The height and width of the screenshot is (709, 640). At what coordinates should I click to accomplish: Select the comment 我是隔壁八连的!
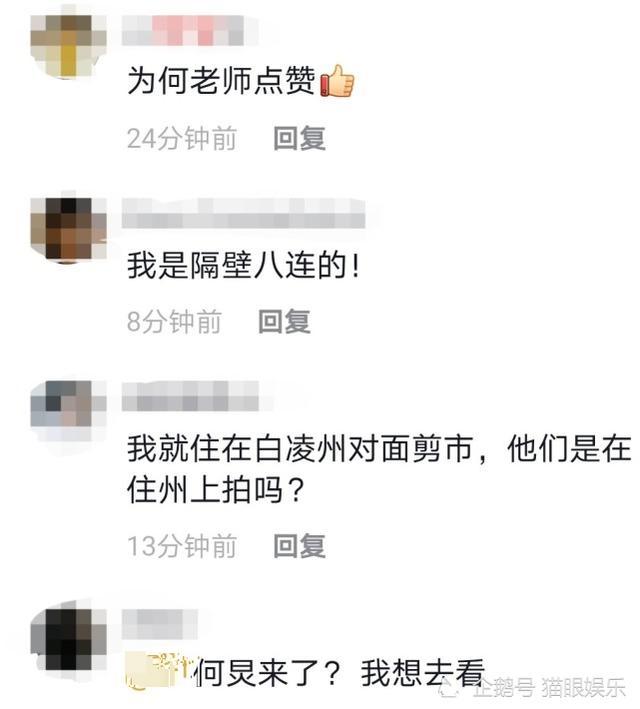[x=243, y=265]
